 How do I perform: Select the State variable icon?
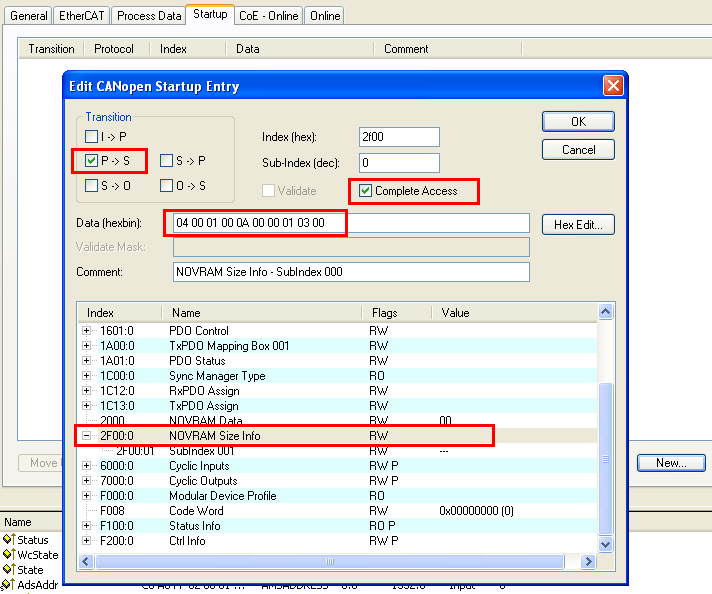[9, 569]
